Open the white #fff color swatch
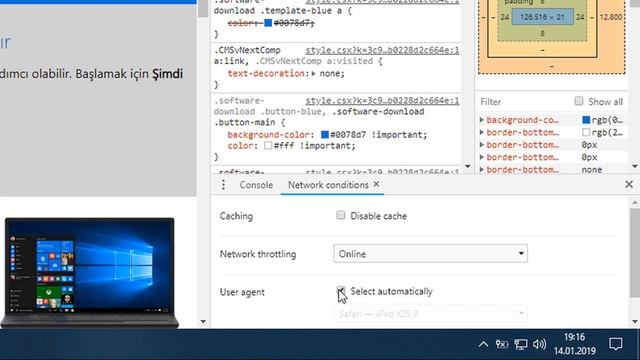This screenshot has height=360, width=640. pyautogui.click(x=268, y=145)
